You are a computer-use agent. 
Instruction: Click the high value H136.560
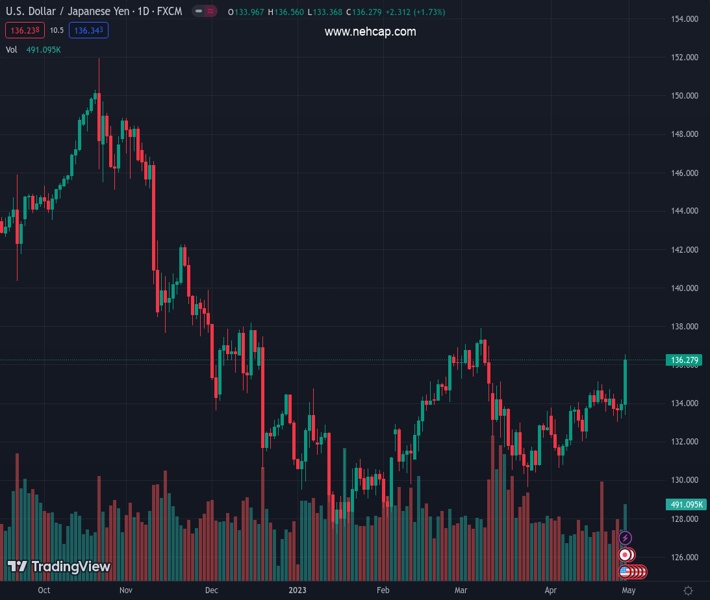(286, 12)
